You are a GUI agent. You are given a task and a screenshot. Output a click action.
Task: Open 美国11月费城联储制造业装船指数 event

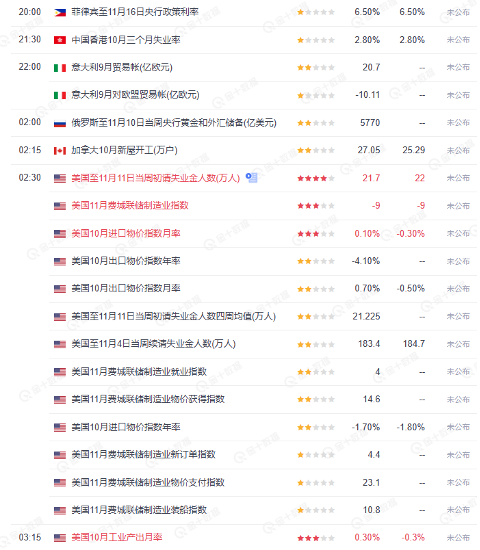point(139,510)
